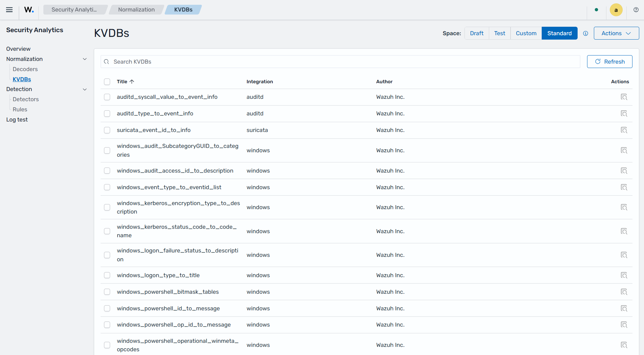Open the Actions dropdown
The width and height of the screenshot is (644, 355).
tap(616, 33)
